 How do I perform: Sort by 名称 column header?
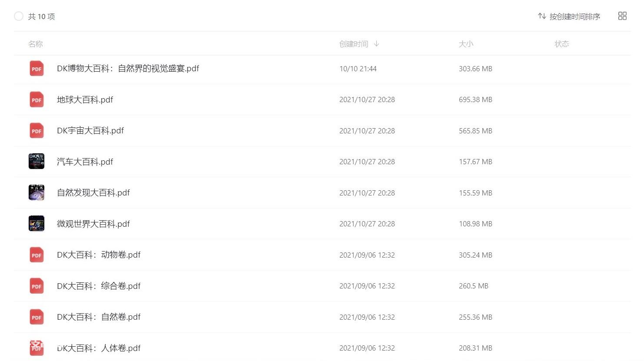pyautogui.click(x=36, y=44)
